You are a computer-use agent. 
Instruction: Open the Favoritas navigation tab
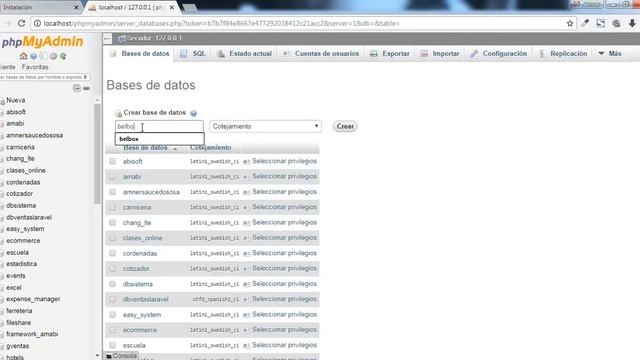pyautogui.click(x=35, y=67)
